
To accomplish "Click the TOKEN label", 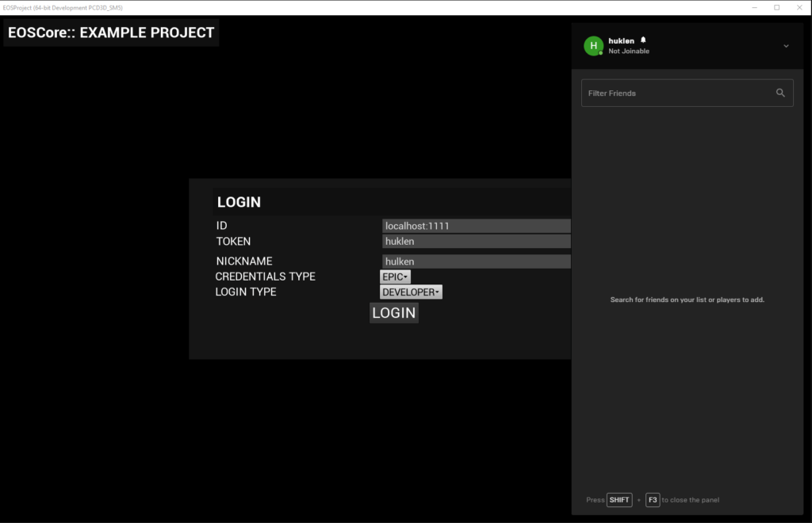I will click(234, 241).
